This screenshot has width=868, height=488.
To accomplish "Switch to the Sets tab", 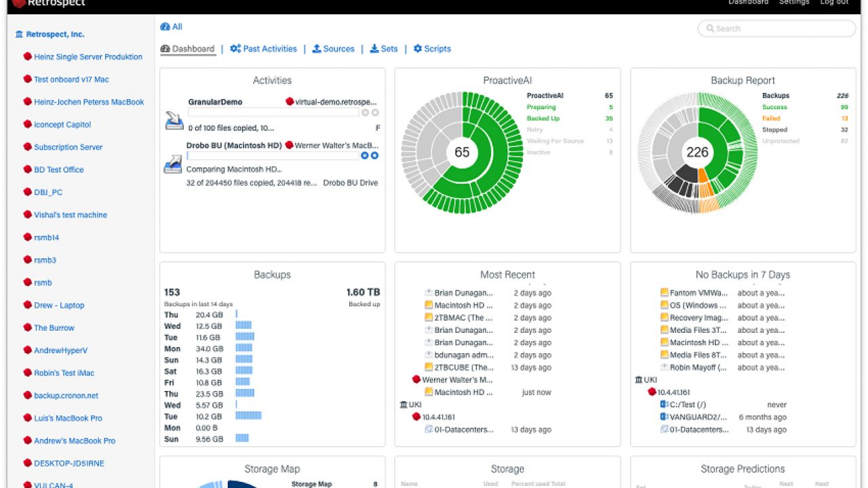I will (384, 49).
